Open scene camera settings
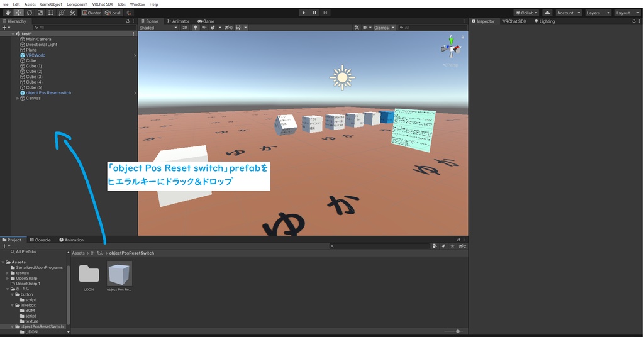Screen dimensions: 644x337 coord(367,28)
